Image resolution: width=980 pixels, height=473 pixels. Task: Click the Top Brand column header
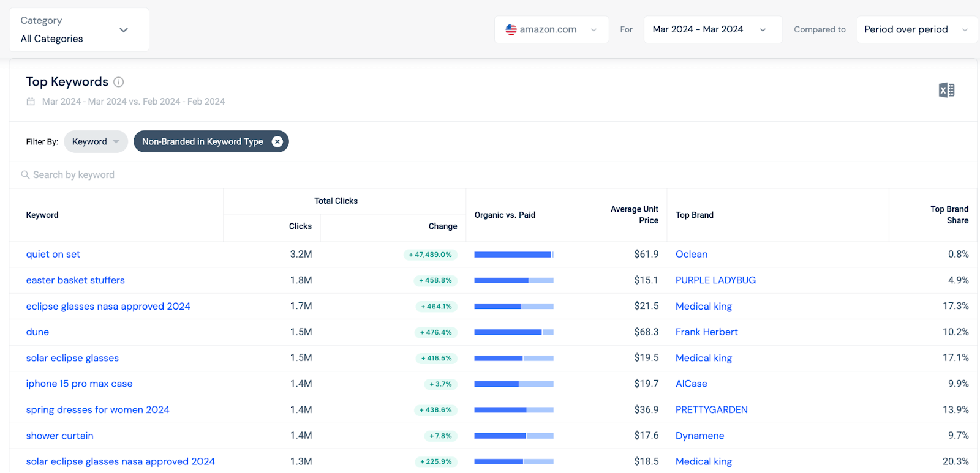tap(695, 215)
